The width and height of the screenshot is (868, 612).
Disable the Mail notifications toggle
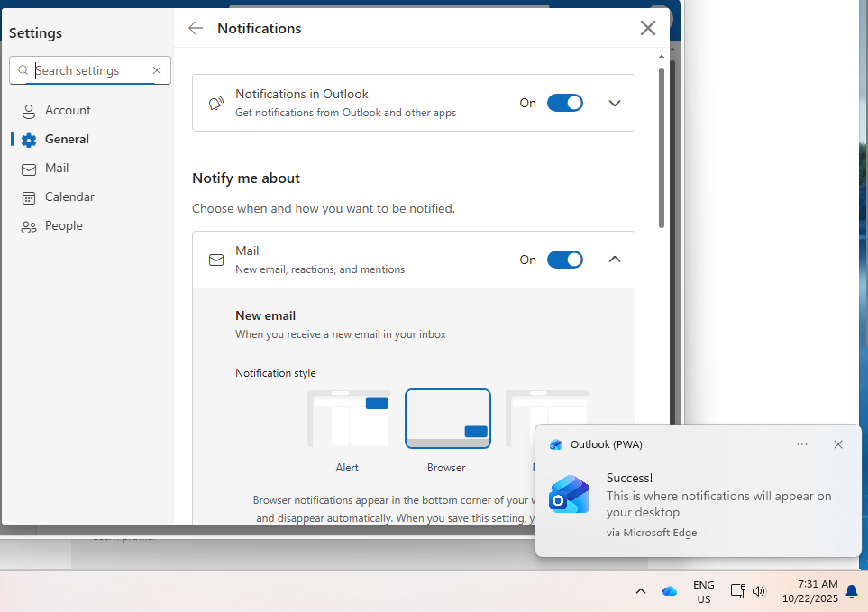[x=565, y=259]
